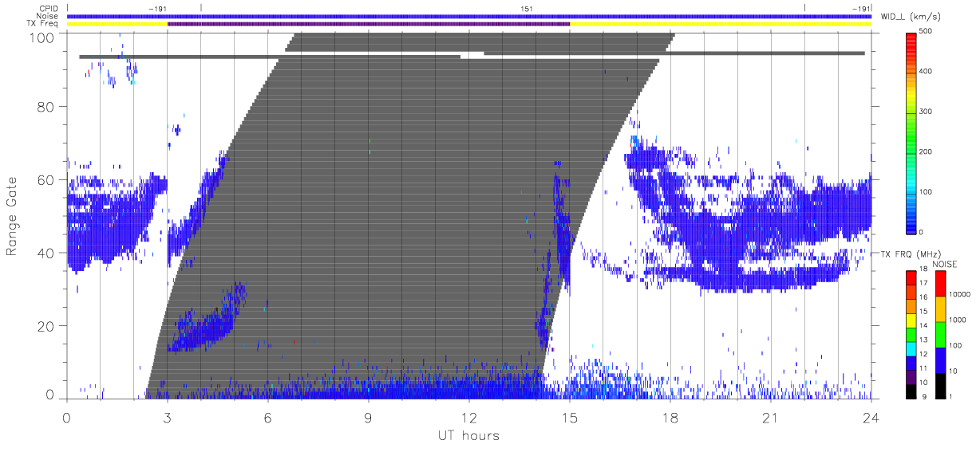
Task: Click the WID colorbar value "200"
Action: tap(926, 151)
